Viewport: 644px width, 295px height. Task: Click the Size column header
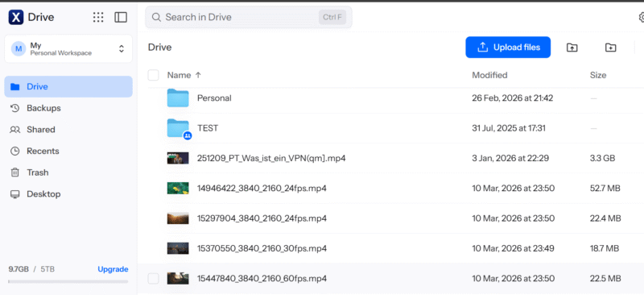598,75
